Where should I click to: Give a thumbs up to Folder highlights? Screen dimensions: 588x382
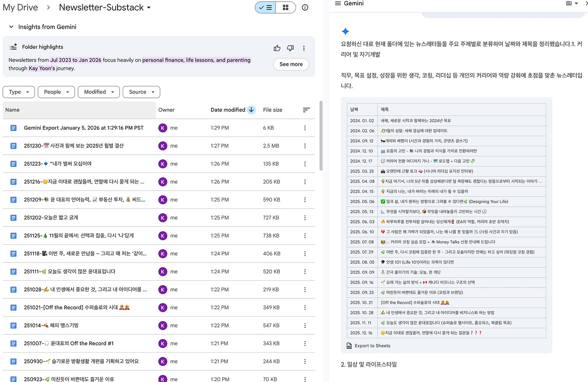[x=277, y=48]
